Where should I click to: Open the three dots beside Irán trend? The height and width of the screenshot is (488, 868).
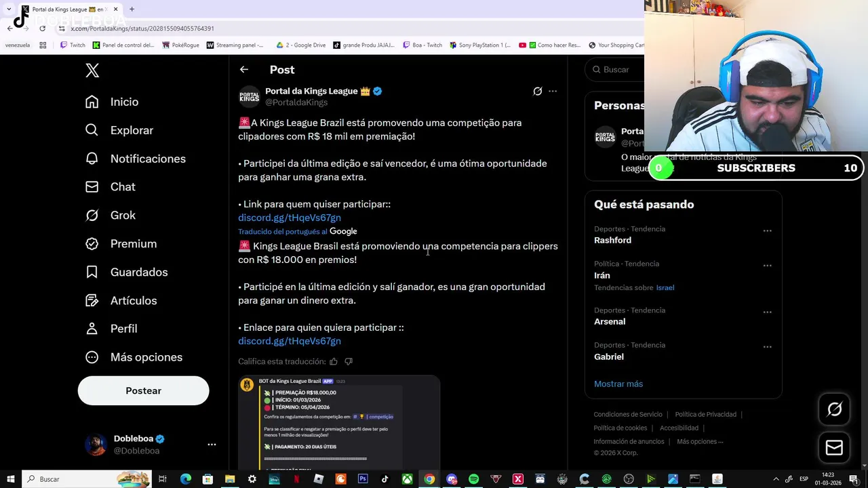point(767,265)
